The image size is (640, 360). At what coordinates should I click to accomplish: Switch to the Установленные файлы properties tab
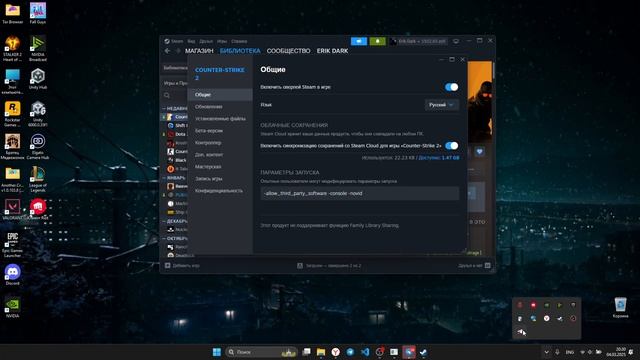tap(220, 119)
